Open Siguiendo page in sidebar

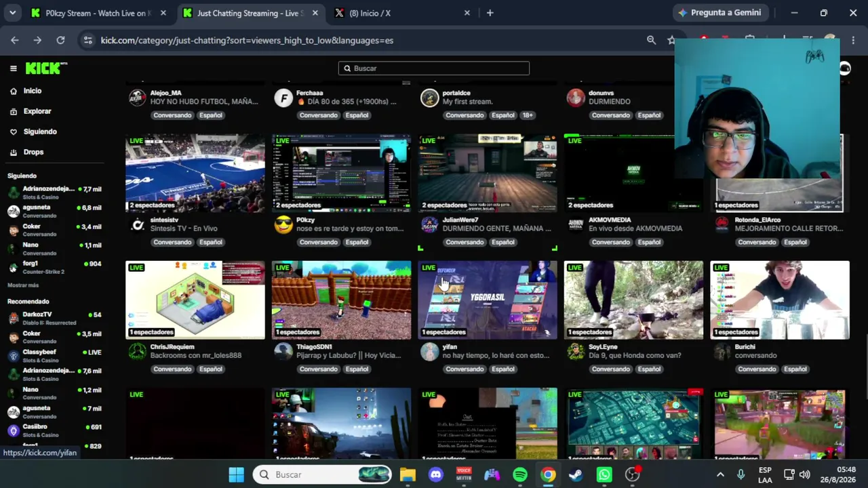[40, 131]
